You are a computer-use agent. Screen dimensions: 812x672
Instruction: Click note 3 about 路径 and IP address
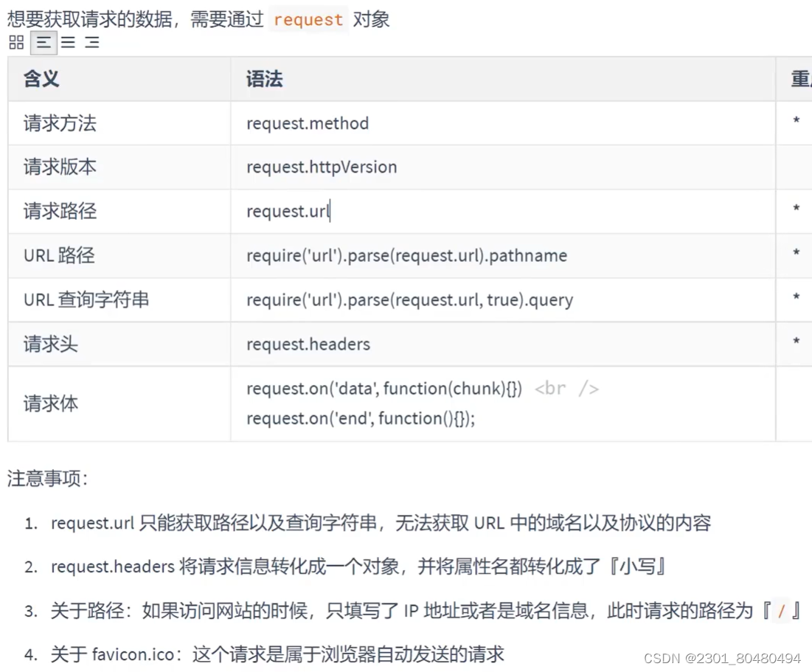[x=426, y=611]
